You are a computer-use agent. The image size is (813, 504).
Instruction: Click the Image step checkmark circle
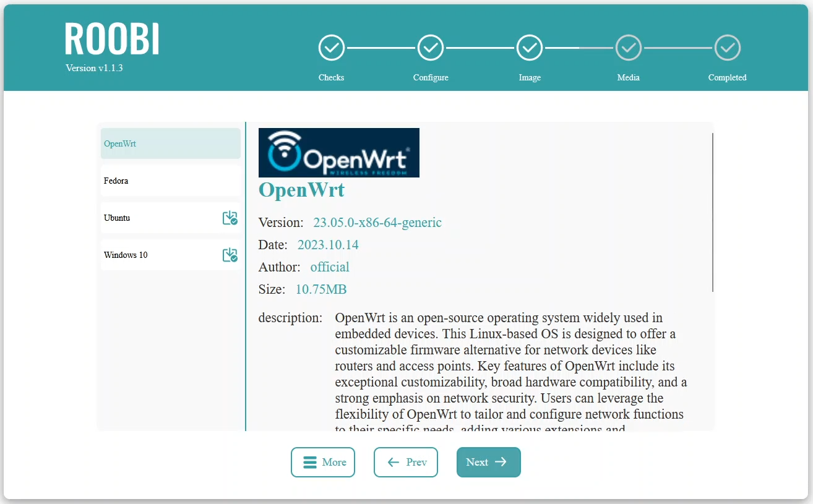pyautogui.click(x=530, y=48)
